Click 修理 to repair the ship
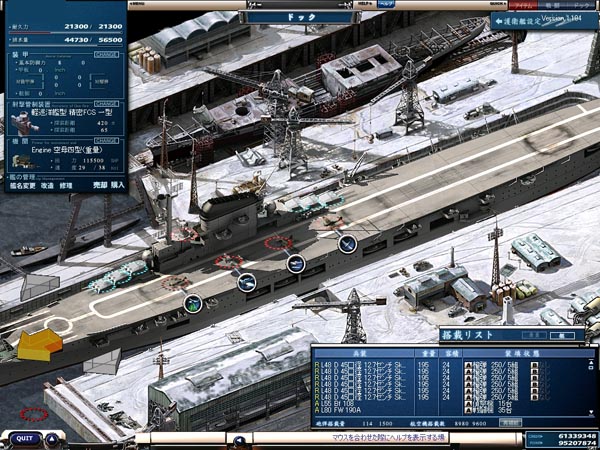The width and height of the screenshot is (600, 450). click(x=65, y=186)
